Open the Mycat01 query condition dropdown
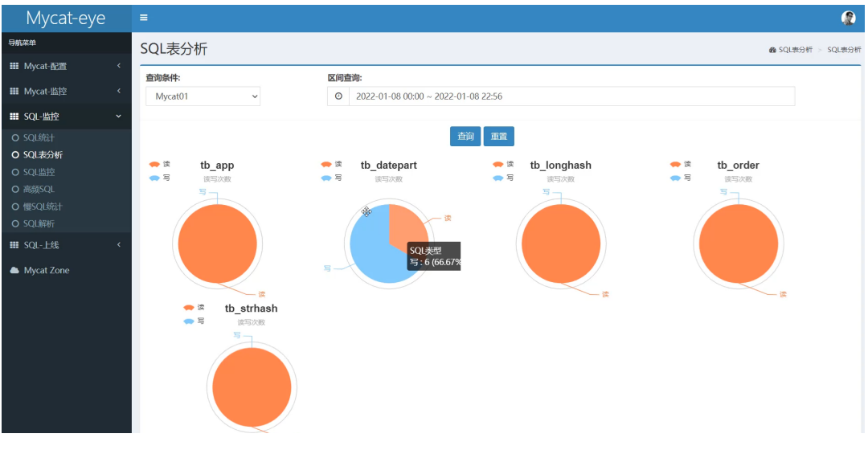This screenshot has height=450, width=868. (x=203, y=96)
